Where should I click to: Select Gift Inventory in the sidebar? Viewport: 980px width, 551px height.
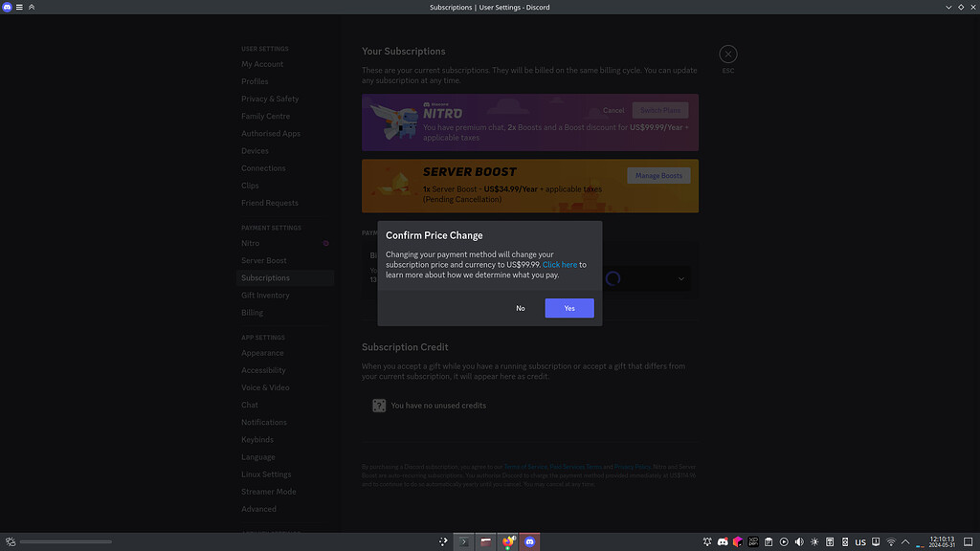(x=265, y=296)
